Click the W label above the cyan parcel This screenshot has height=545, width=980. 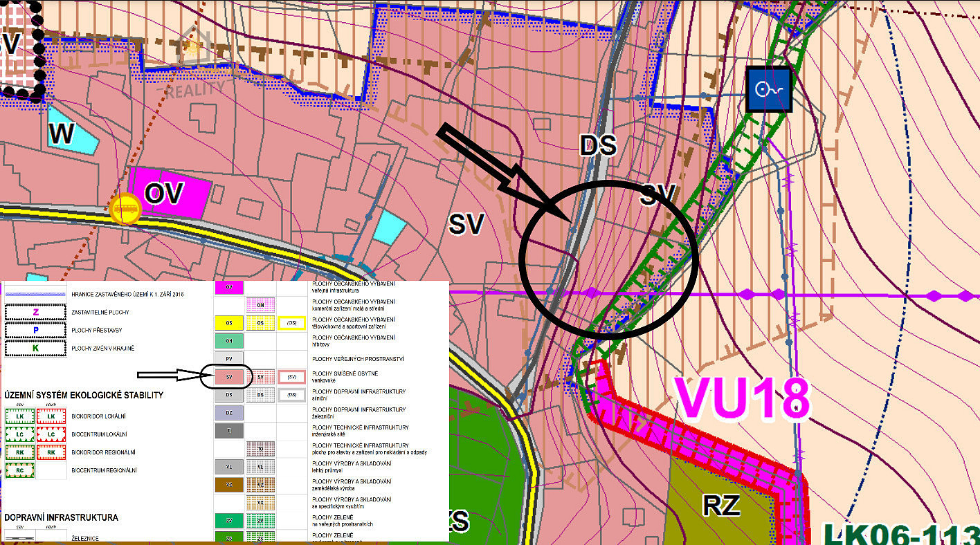tap(62, 133)
